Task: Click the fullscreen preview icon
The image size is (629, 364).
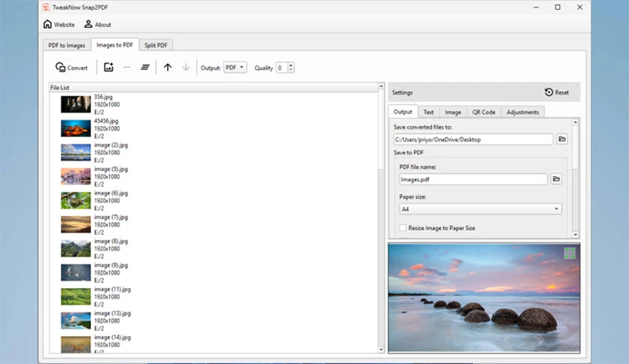Action: (x=570, y=253)
